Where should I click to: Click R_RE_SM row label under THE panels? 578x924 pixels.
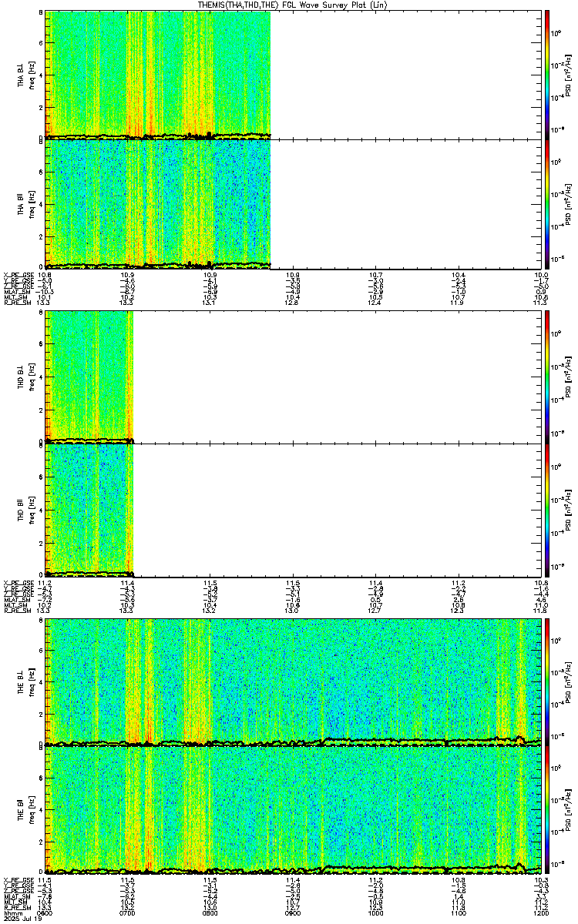point(18,908)
